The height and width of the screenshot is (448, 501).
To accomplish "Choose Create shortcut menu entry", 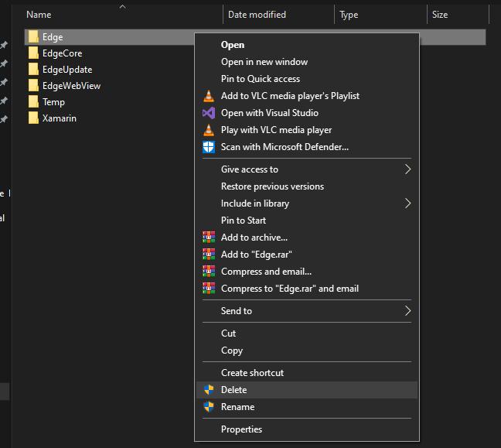I will [x=252, y=373].
